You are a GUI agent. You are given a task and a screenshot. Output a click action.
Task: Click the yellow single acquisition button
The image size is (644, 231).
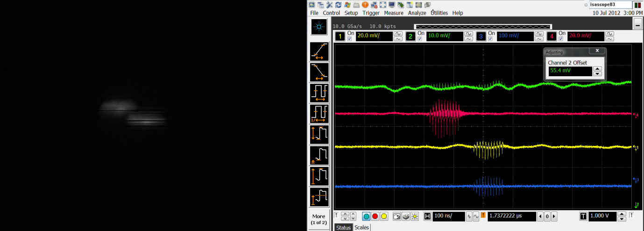pos(384,216)
